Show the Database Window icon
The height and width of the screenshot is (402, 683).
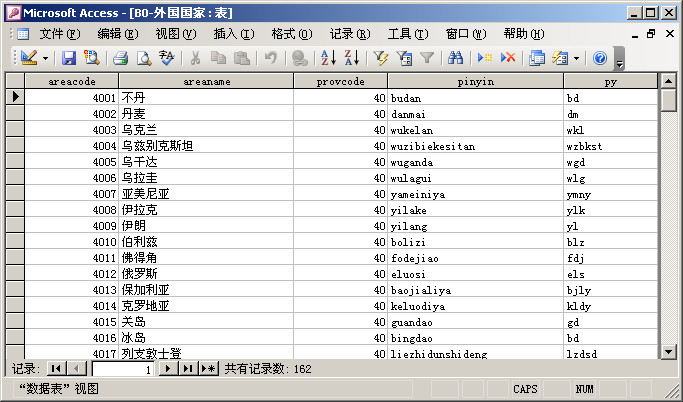(537, 57)
